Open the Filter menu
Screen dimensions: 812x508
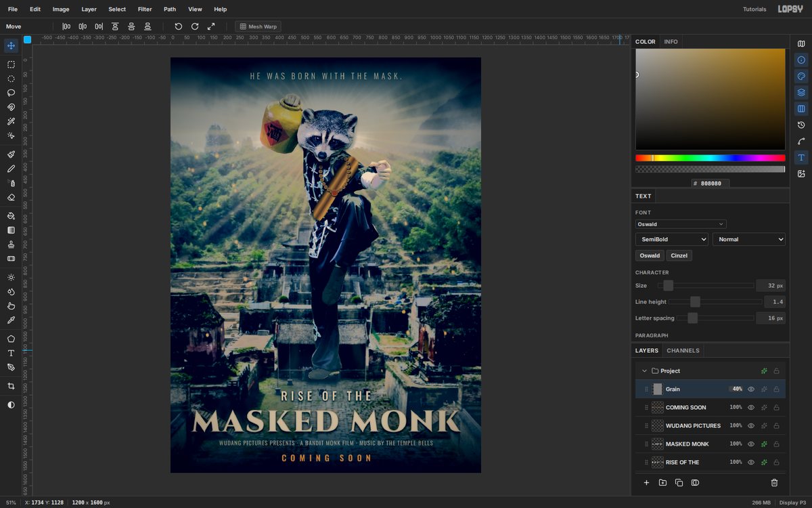click(x=145, y=9)
